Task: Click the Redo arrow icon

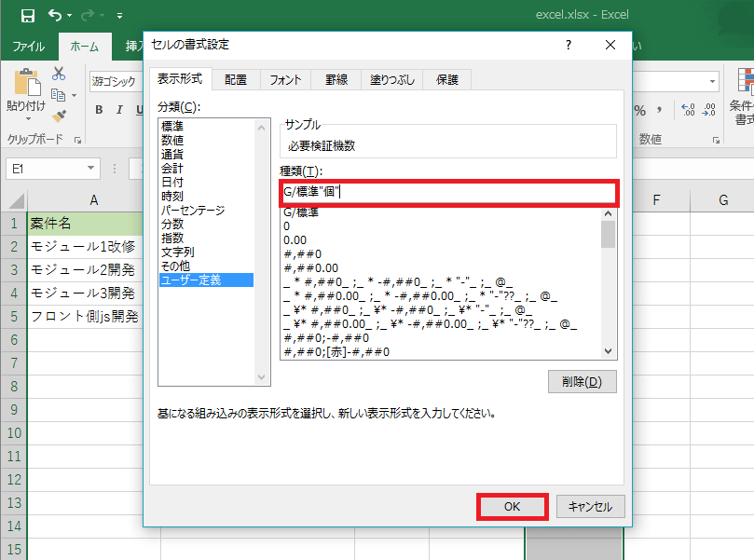Action: tap(88, 16)
